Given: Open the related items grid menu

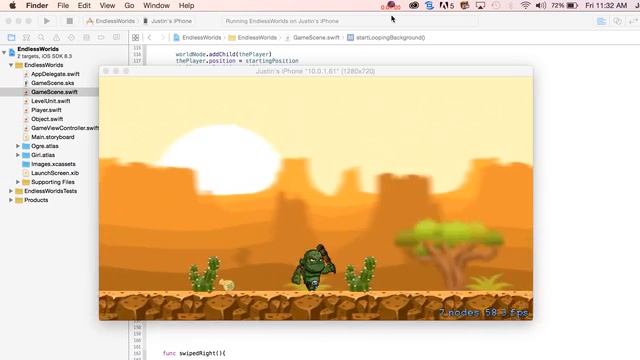Looking at the screenshot, I should (x=136, y=38).
